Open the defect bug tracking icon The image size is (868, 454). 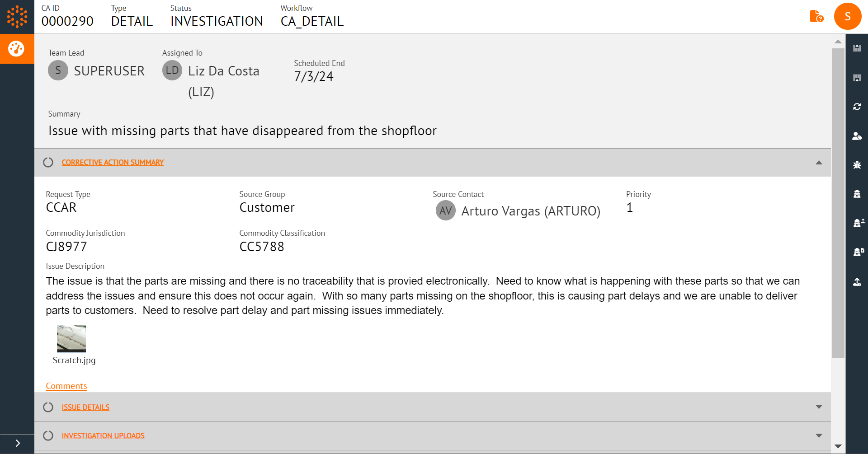(x=858, y=165)
